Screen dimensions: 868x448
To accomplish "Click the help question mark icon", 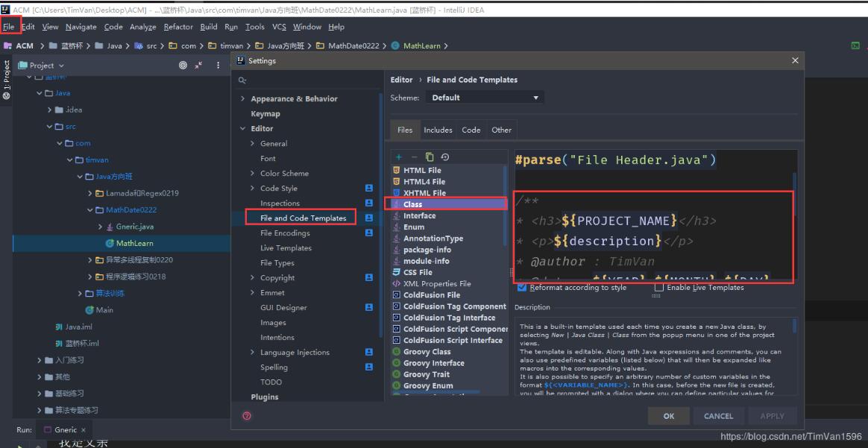I will coord(247,416).
